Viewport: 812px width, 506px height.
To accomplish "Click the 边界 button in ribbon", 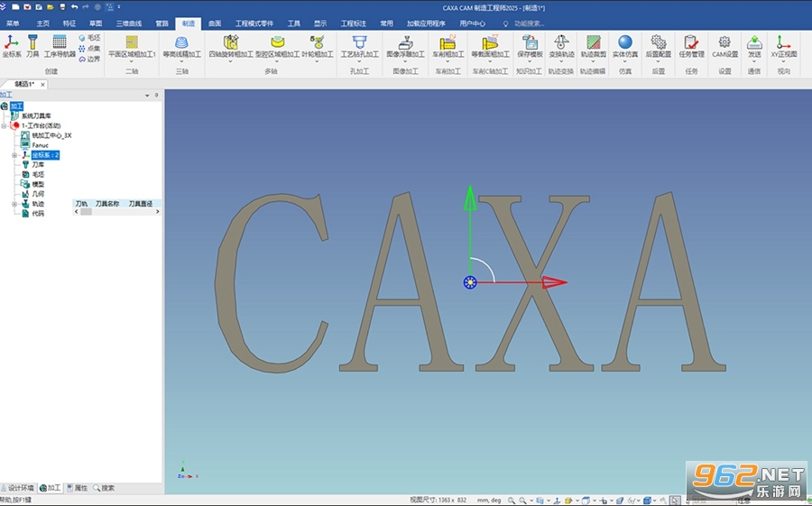I will click(89, 59).
